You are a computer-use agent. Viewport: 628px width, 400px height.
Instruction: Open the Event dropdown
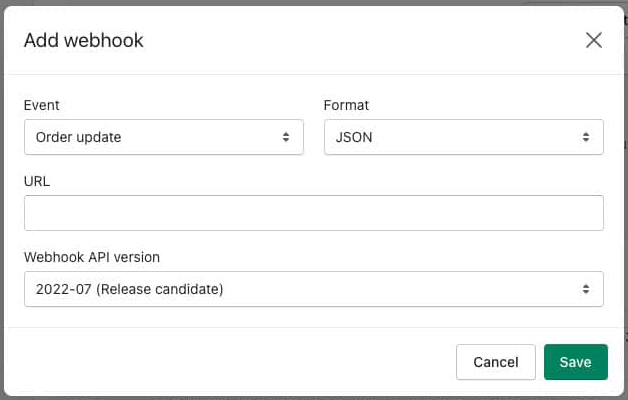(x=164, y=137)
